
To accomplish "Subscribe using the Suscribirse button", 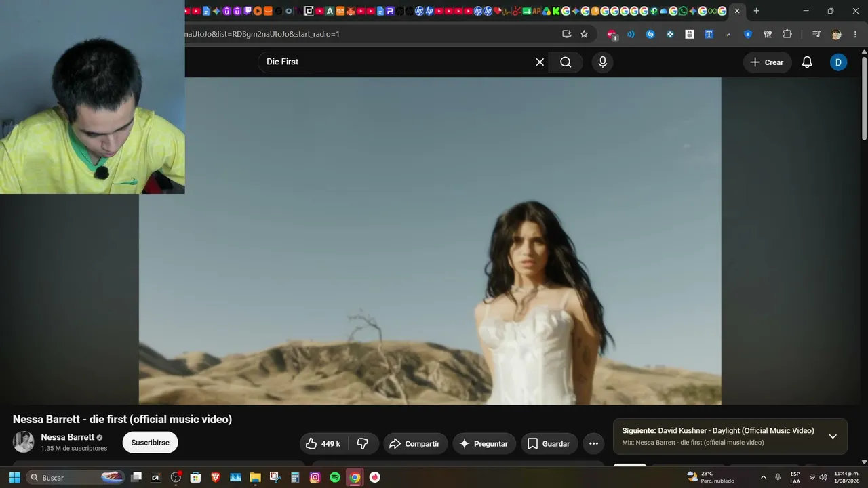I will [x=151, y=443].
